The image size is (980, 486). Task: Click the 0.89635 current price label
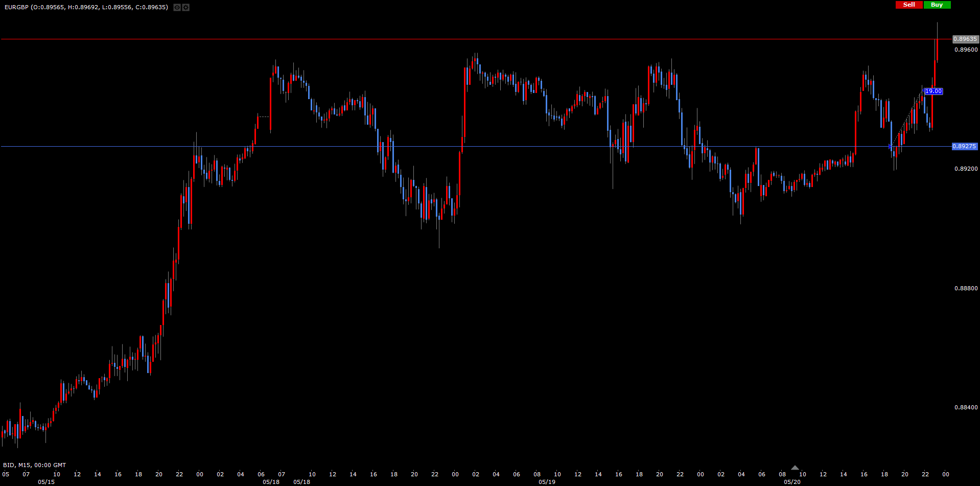click(965, 39)
